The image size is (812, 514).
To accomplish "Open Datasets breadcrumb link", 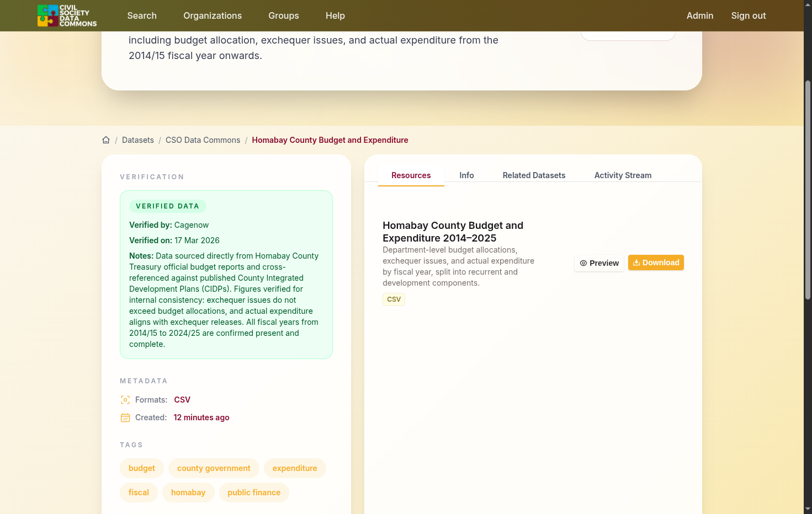I will (x=138, y=140).
